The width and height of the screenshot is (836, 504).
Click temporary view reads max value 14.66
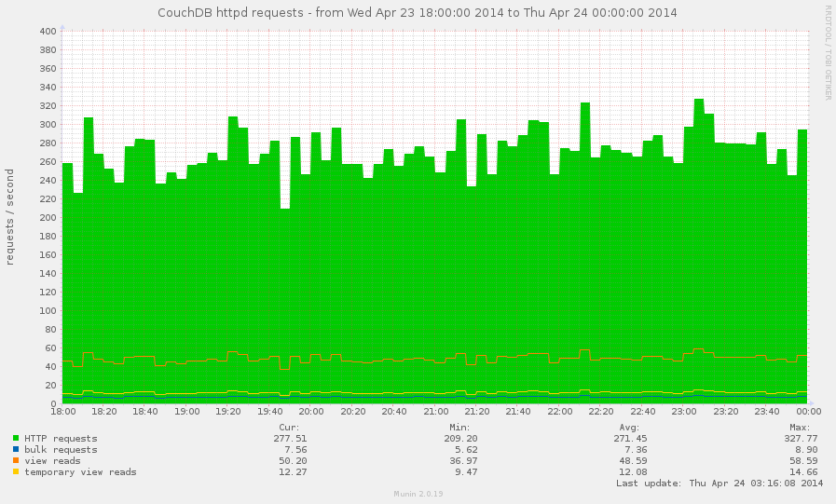(803, 472)
